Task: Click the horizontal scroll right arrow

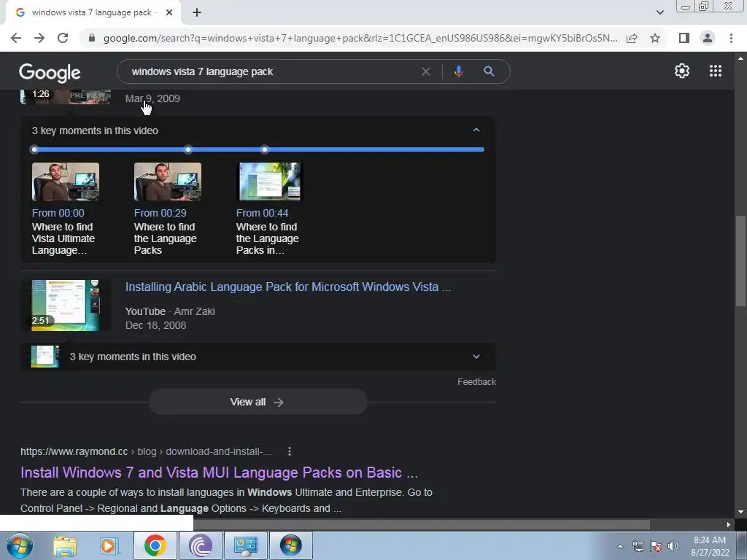Action: click(x=729, y=525)
